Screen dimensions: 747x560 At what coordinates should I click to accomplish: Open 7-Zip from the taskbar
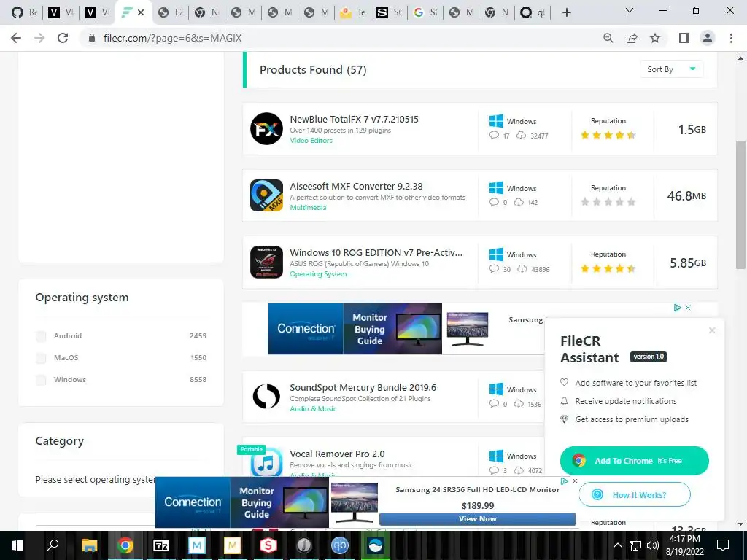(161, 545)
